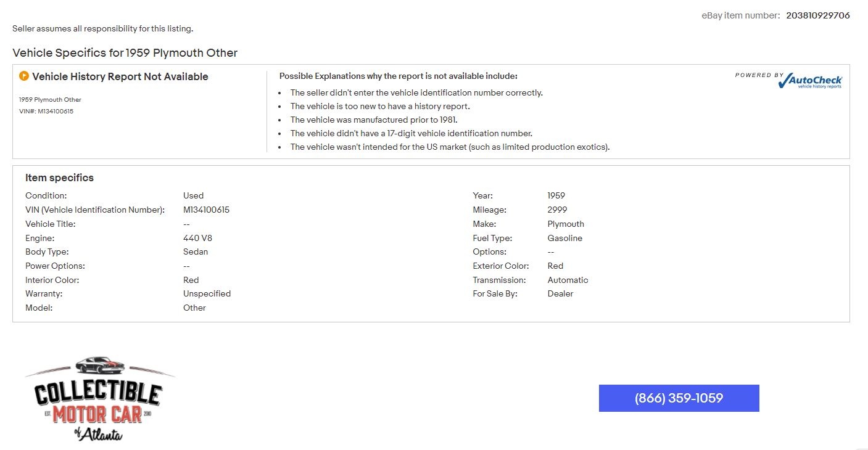Screen dimensions: 868x450
Task: Click the Body Type value Sedan
Action: 196,252
